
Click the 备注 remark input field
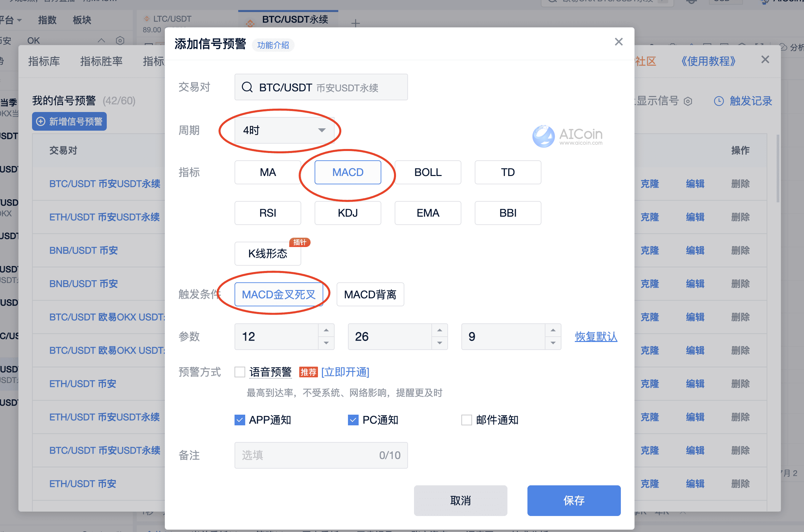[321, 455]
